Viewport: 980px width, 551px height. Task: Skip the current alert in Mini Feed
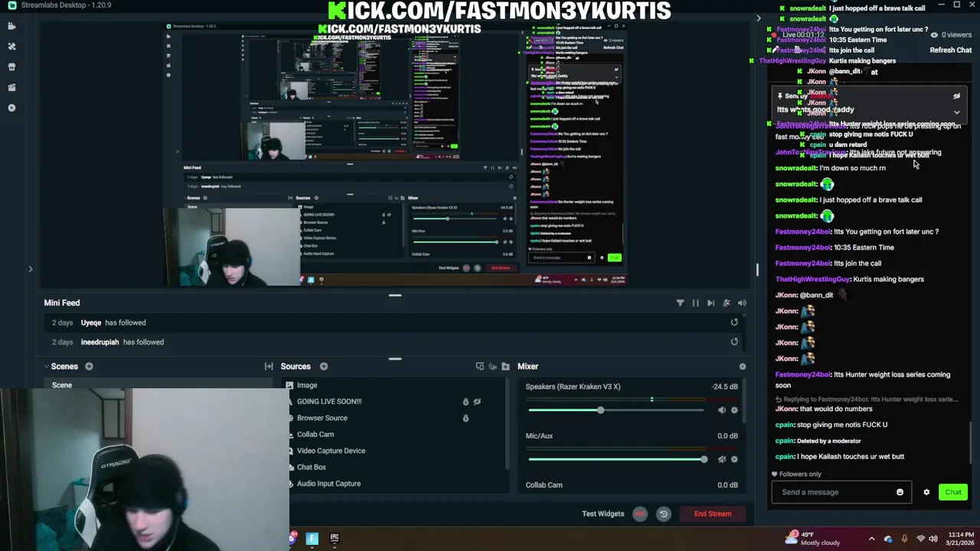point(710,303)
